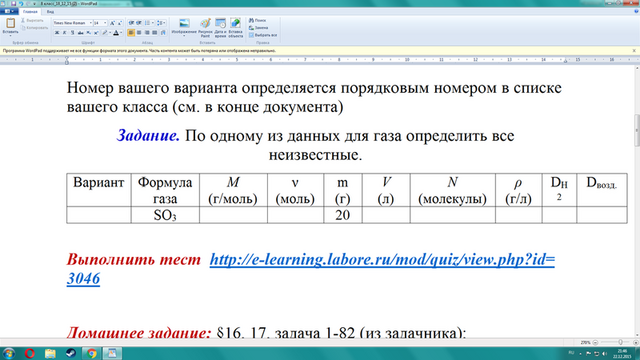Toggle bold (Ж) formatting
Screen dimensions: 640x360
tap(57, 33)
